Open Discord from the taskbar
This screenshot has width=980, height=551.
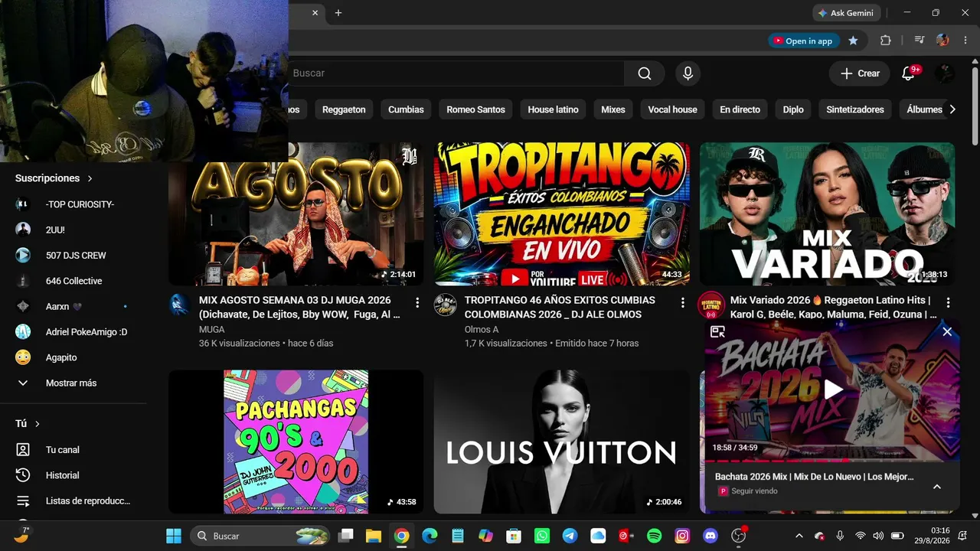710,536
